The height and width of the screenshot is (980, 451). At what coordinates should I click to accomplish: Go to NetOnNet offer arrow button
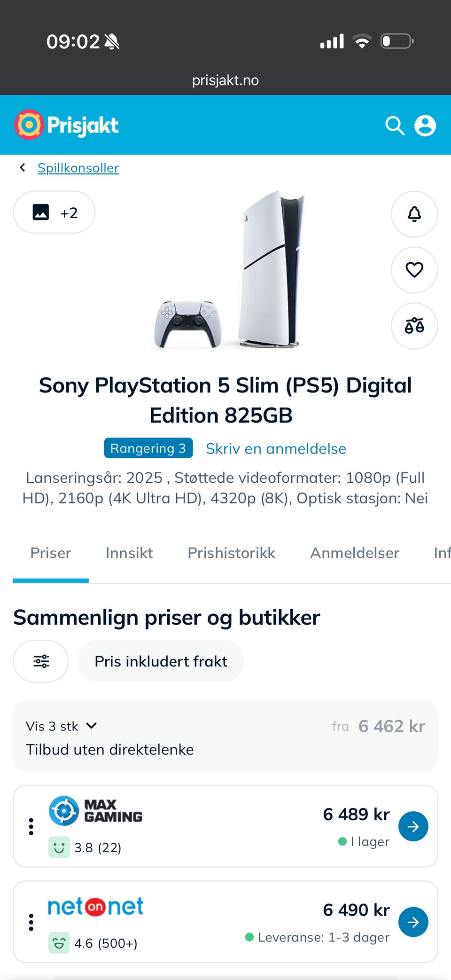(413, 922)
